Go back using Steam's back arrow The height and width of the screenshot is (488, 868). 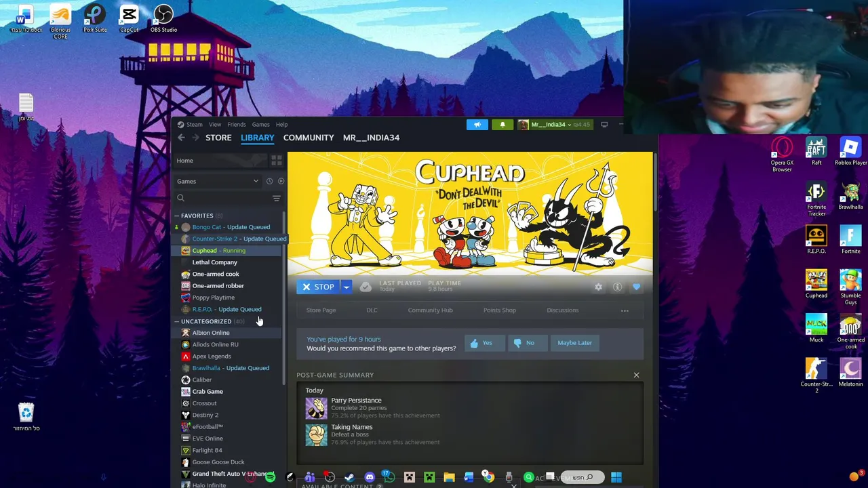pyautogui.click(x=181, y=138)
